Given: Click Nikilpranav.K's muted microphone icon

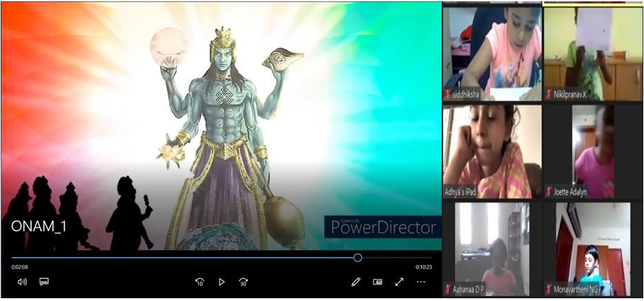Looking at the screenshot, I should point(549,94).
